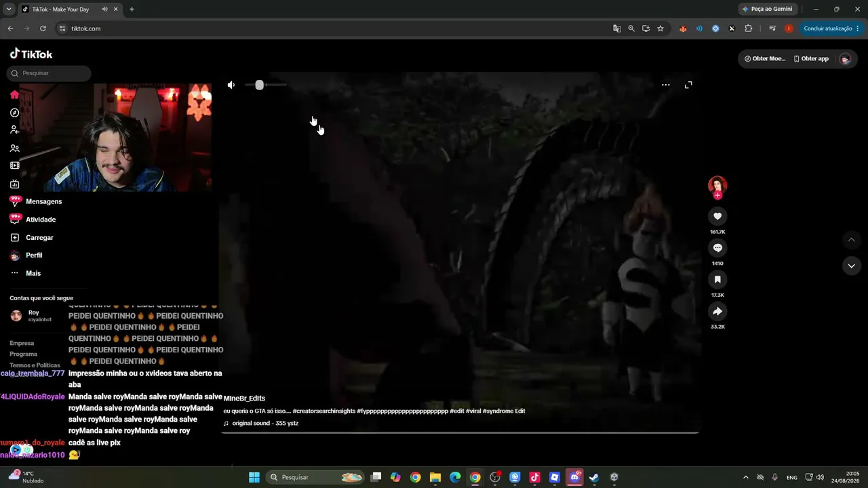Show hidden system tray icons
This screenshot has height=488, width=868.
point(746,477)
